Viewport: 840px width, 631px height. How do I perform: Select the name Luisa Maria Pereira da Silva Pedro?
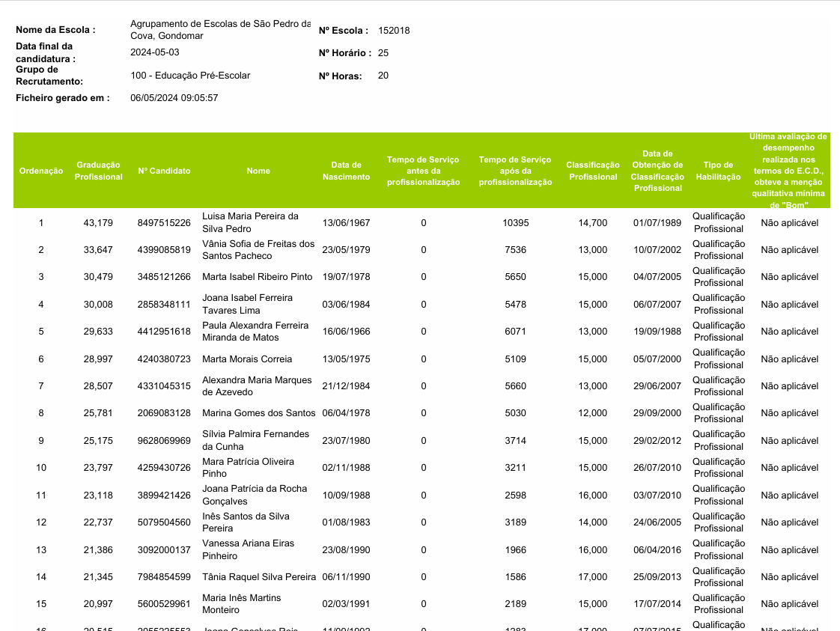coord(250,222)
